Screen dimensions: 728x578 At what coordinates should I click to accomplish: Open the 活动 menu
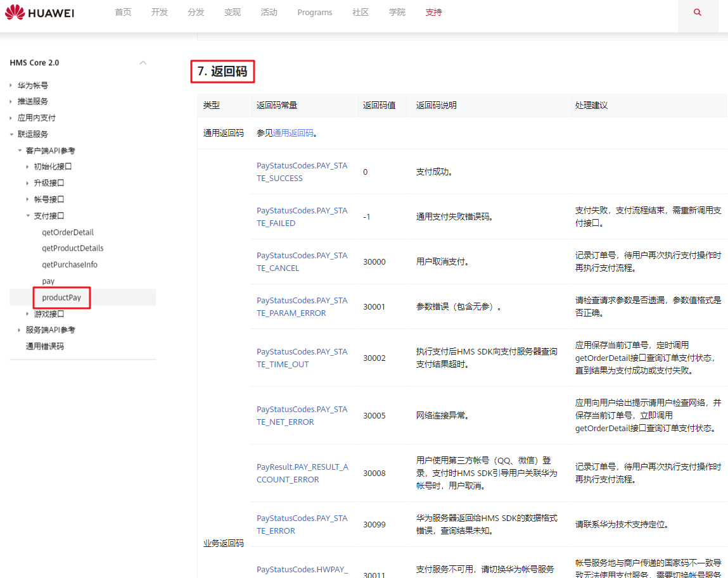(269, 13)
